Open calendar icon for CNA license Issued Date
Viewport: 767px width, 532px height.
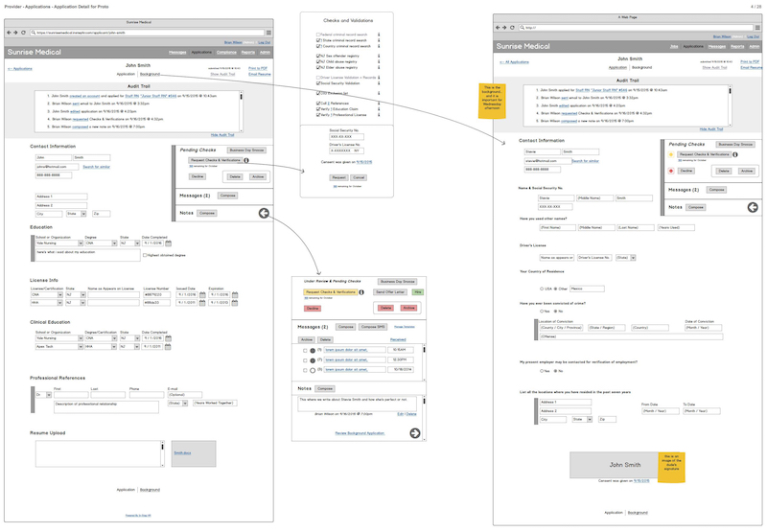[x=202, y=295]
